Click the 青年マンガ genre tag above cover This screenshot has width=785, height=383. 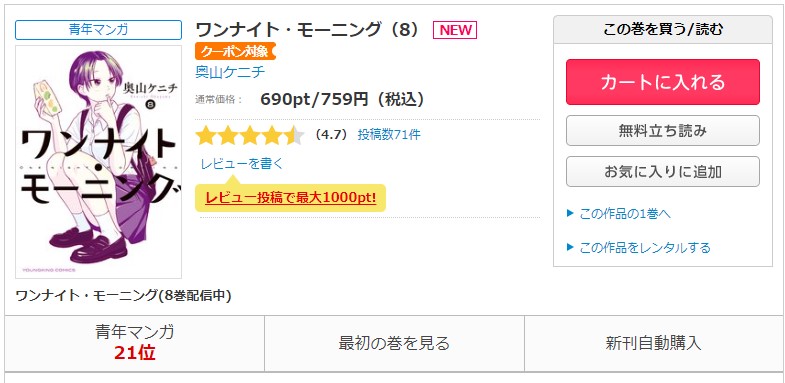click(x=99, y=30)
